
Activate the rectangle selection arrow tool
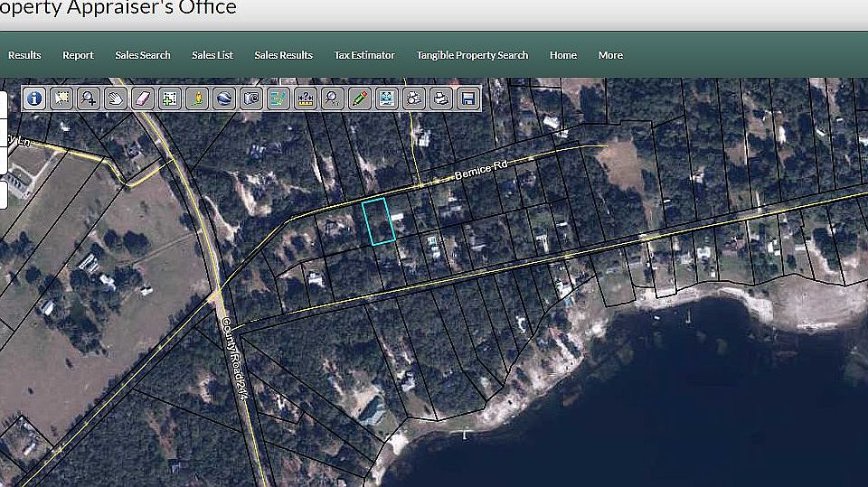[61, 98]
